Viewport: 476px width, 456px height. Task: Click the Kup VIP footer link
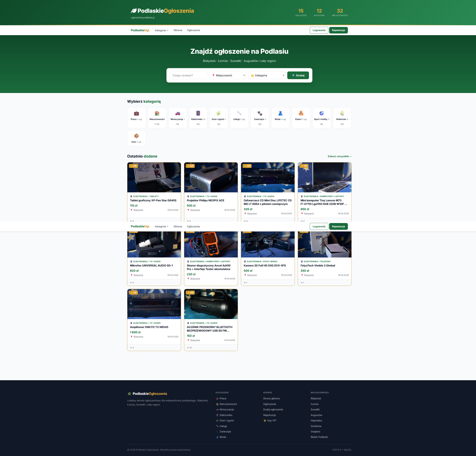click(x=272, y=420)
